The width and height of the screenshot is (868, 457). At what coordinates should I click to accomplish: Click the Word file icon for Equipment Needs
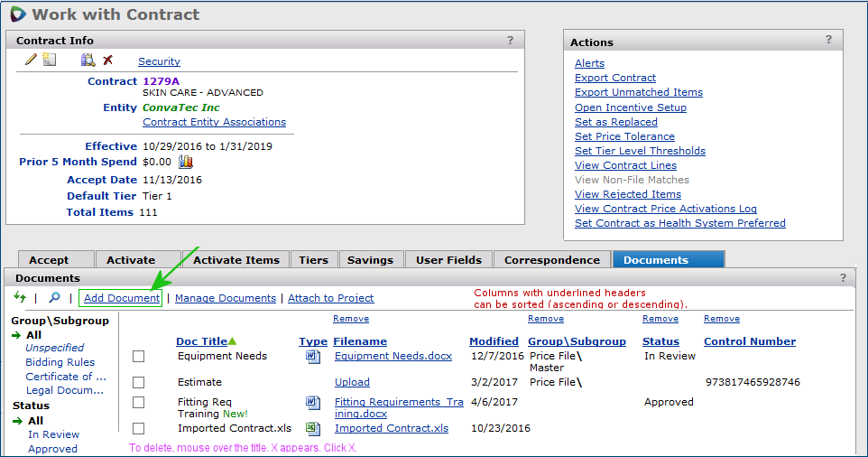pos(313,356)
